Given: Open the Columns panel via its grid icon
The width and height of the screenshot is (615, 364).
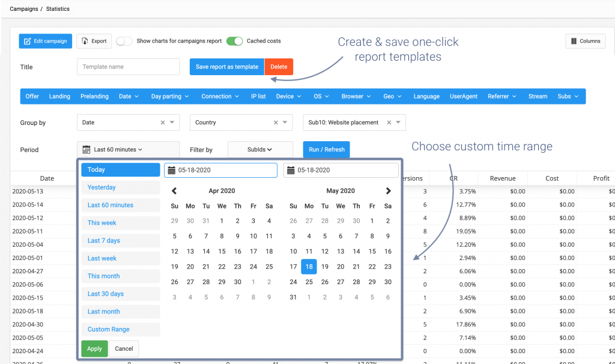Looking at the screenshot, I should 573,41.
